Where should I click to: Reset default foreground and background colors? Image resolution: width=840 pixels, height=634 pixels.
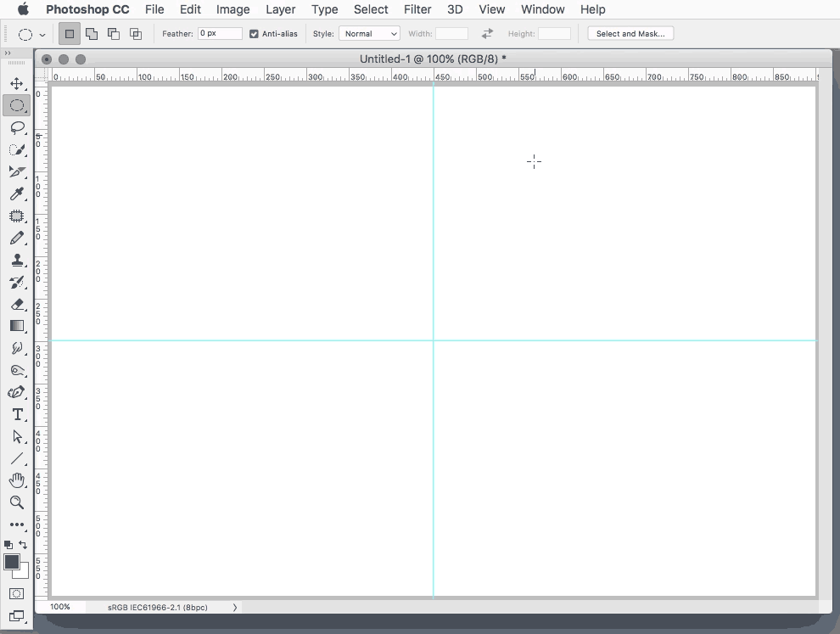(8, 545)
